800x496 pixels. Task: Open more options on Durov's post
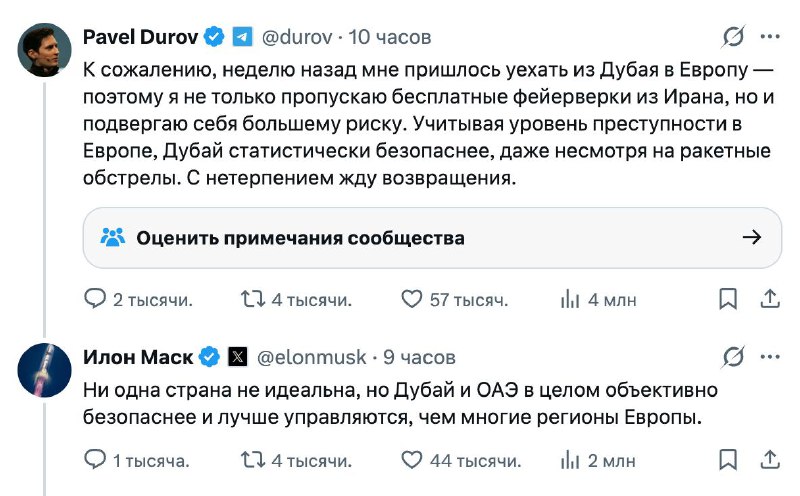(x=770, y=37)
